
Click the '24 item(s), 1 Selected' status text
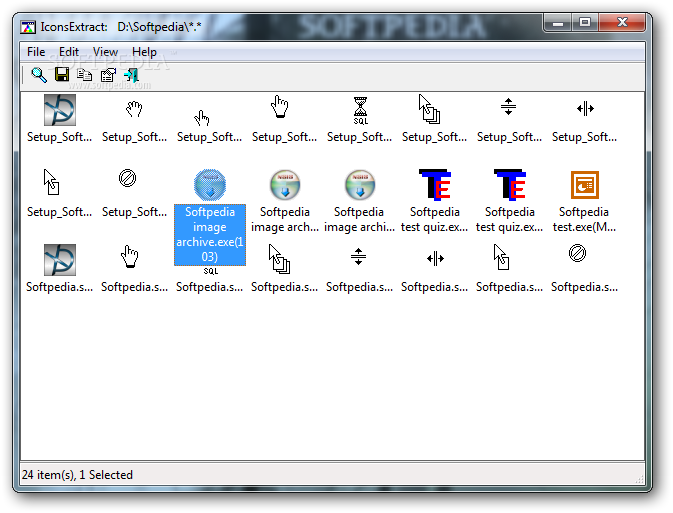point(78,475)
